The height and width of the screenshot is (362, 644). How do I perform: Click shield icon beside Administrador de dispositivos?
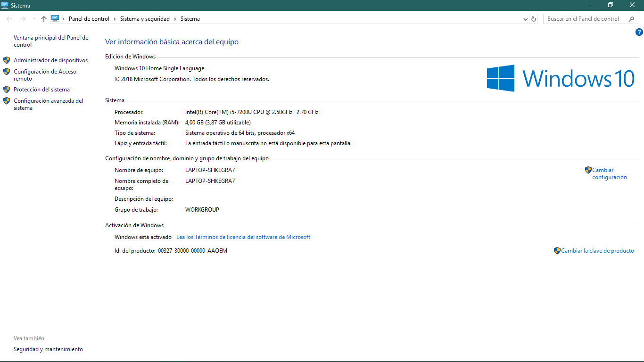[7, 60]
